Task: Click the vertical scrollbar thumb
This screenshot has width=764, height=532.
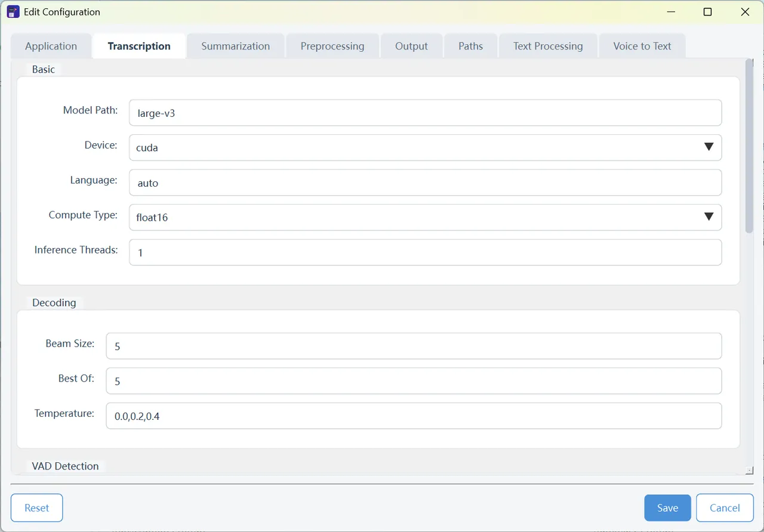Action: pos(749,146)
